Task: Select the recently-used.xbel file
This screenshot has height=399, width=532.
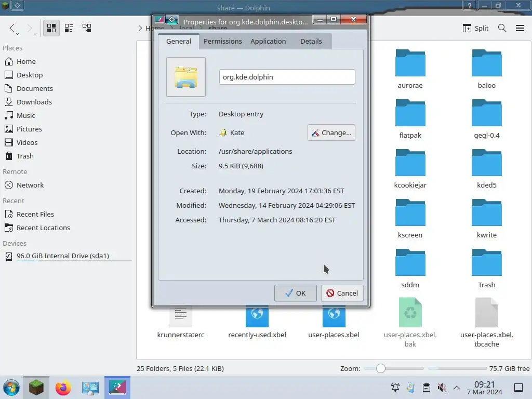Action: 257,322
